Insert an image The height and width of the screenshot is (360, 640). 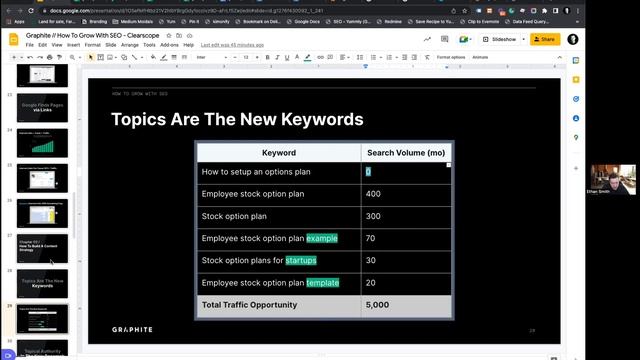tap(110, 58)
